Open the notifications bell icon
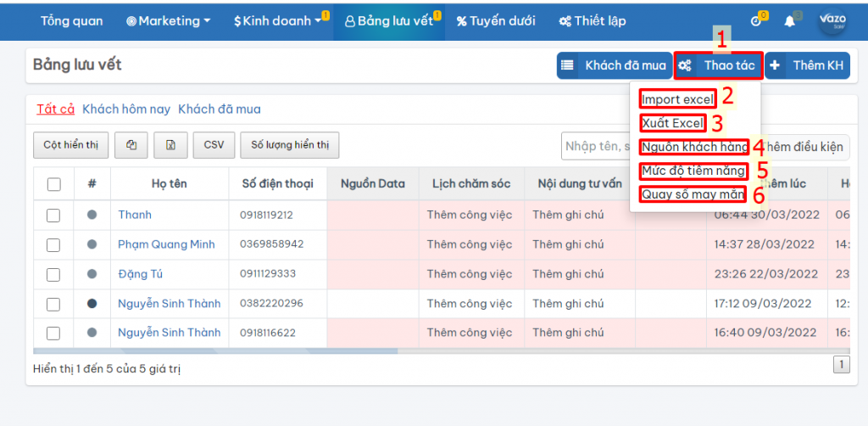 (790, 21)
